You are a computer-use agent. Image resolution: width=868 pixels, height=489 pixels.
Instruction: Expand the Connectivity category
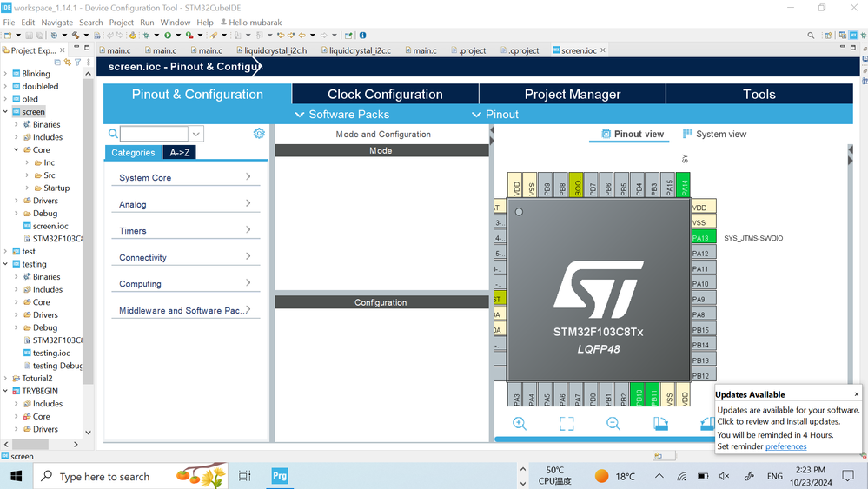click(x=185, y=257)
